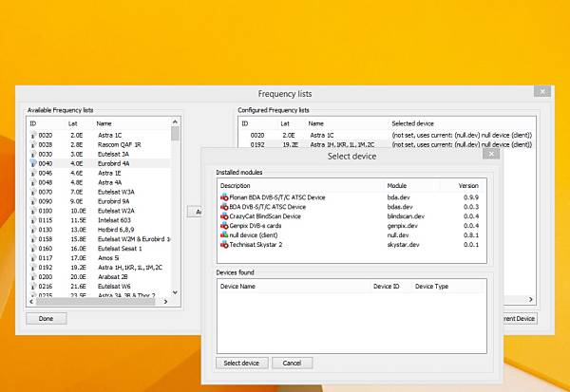Click the satellite icon beside Eurobird 4A
This screenshot has width=570, height=392.
coord(33,163)
